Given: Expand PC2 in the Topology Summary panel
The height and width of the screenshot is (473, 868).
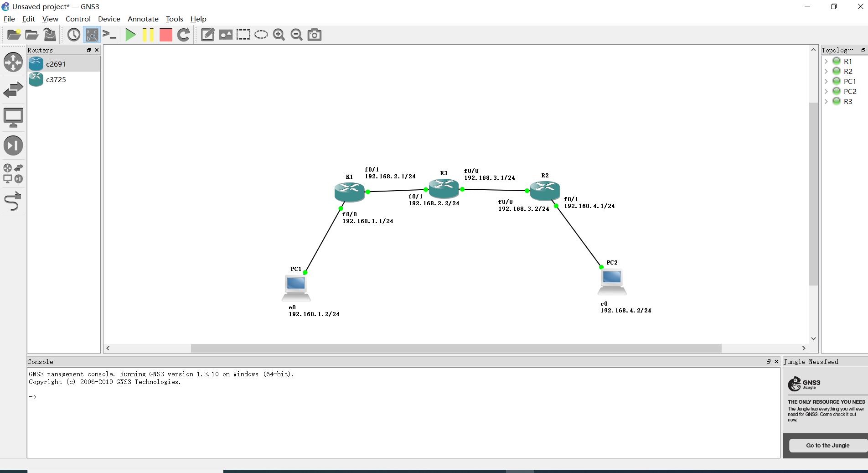Looking at the screenshot, I should 827,91.
